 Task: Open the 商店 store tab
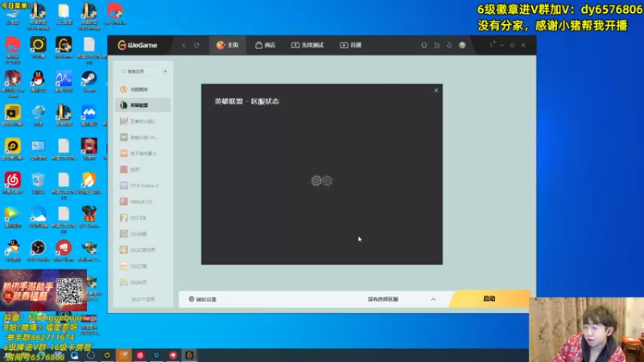click(266, 45)
